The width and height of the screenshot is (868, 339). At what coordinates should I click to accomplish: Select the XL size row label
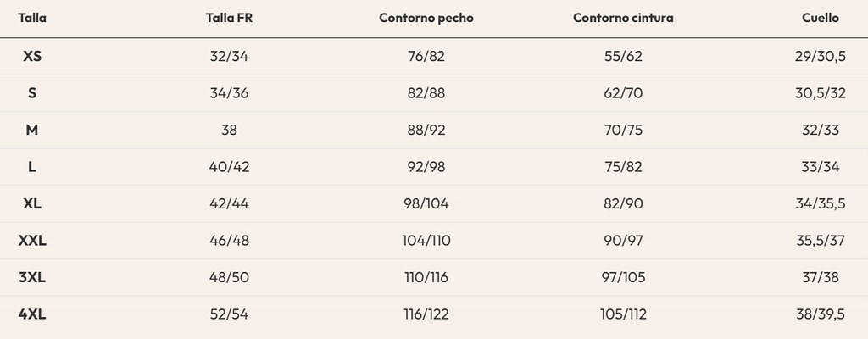point(32,203)
